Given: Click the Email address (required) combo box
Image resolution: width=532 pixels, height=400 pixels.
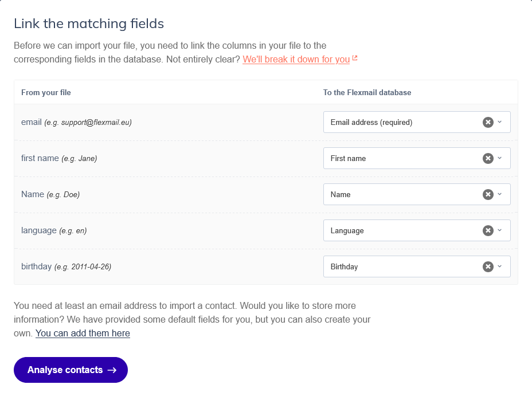Looking at the screenshot, I should click(401, 122).
